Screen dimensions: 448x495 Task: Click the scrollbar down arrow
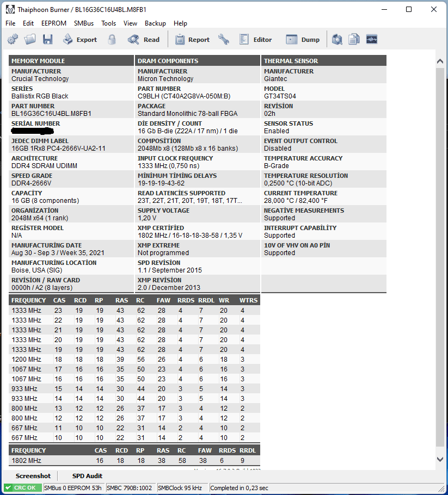coord(440,459)
